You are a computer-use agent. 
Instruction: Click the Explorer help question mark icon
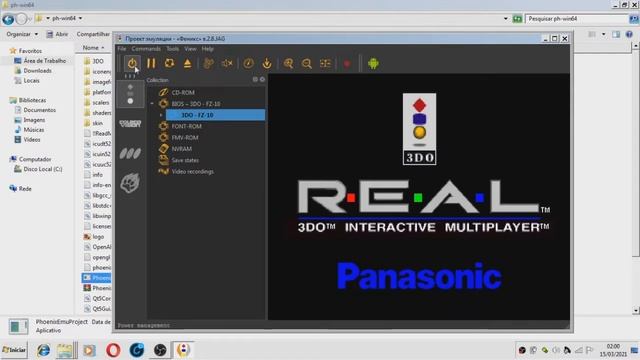coord(629,34)
